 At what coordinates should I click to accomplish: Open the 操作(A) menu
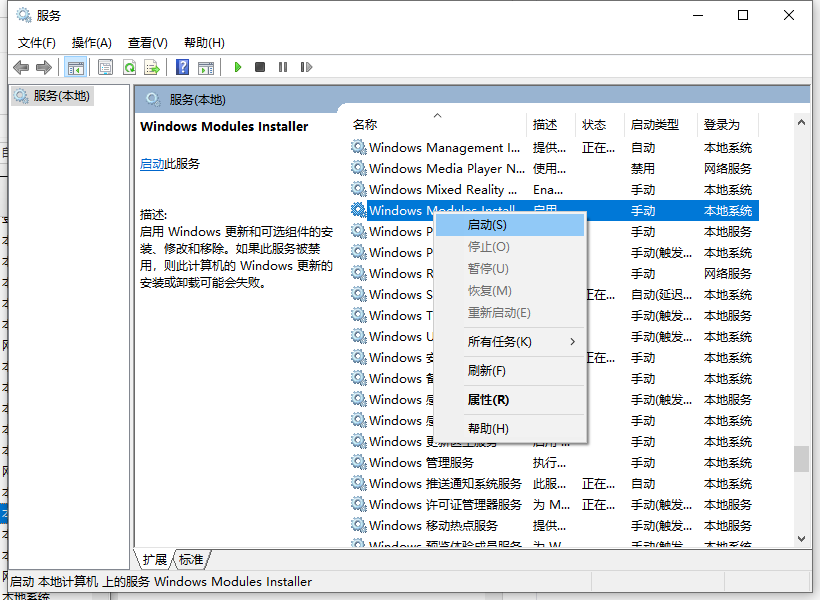click(92, 42)
